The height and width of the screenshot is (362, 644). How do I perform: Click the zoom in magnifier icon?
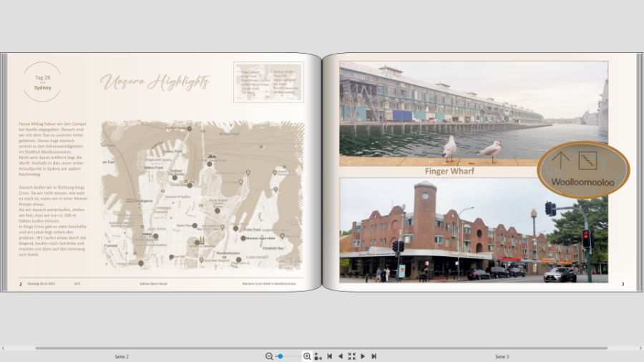coord(307,356)
